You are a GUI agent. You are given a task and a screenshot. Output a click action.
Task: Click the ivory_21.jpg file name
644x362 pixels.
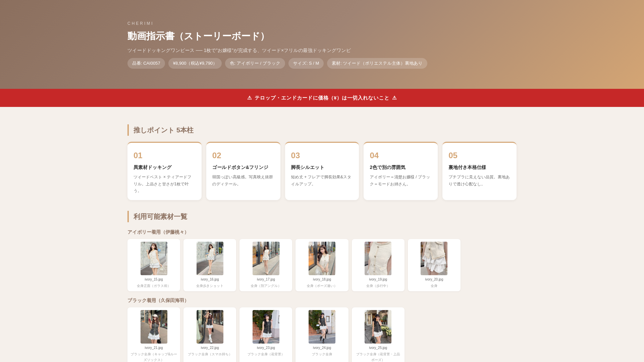coord(154,348)
